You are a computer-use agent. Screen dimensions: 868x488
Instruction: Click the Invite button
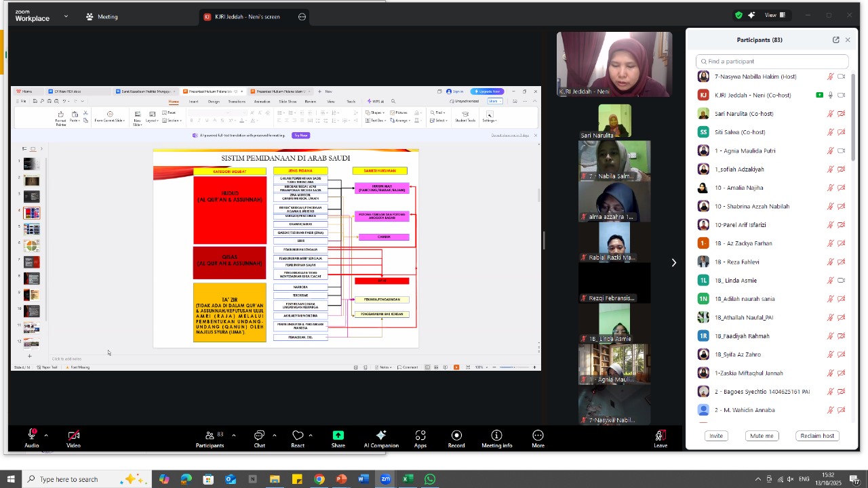716,436
